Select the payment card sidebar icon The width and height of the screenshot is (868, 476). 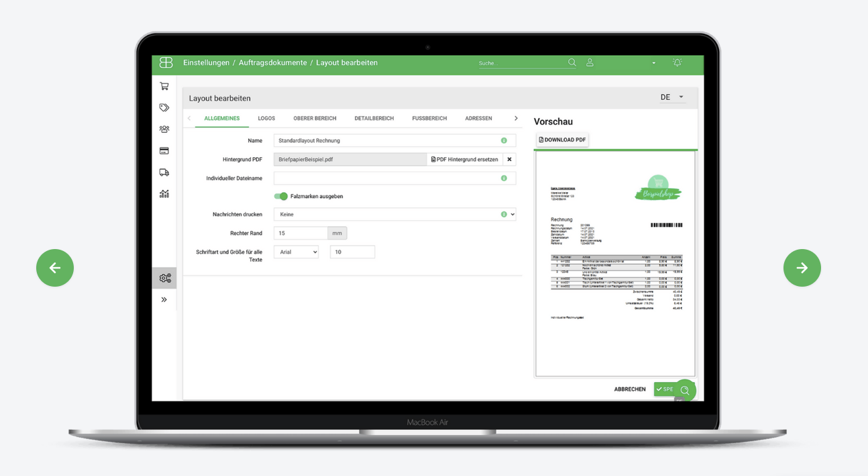click(x=164, y=151)
